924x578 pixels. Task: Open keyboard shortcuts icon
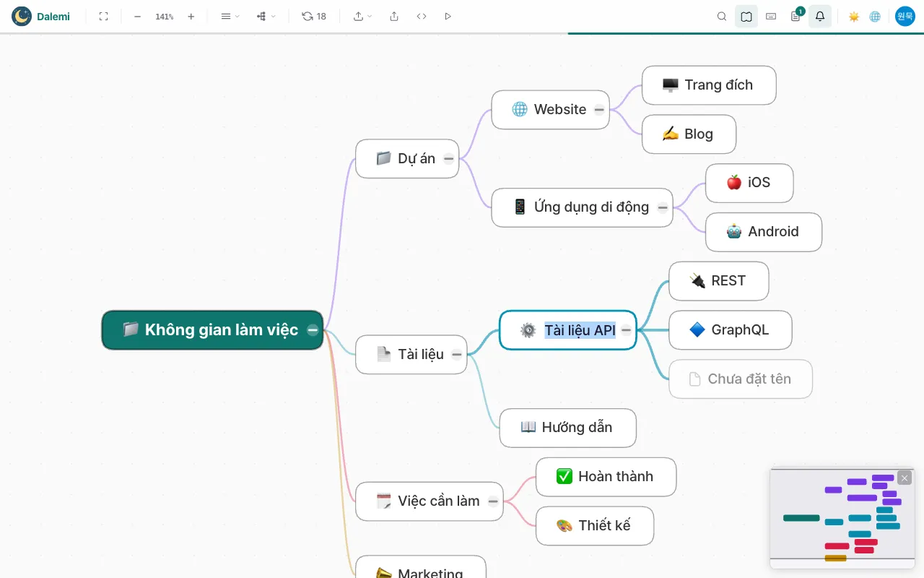[771, 16]
